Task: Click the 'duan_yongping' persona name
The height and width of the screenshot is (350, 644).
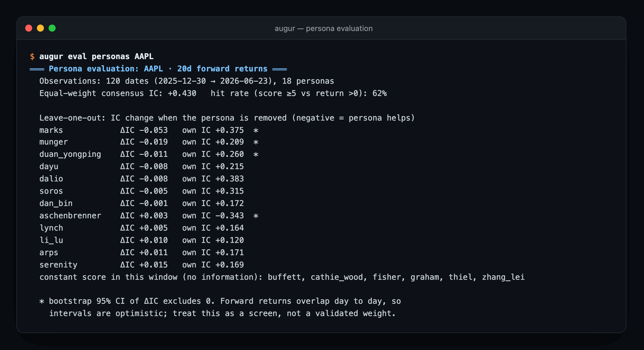Action: [x=70, y=154]
